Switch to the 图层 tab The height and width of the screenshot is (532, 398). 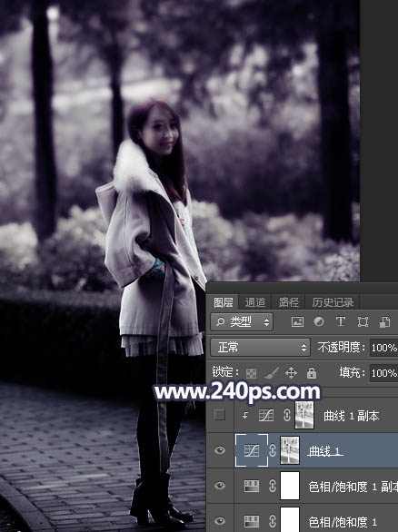(x=224, y=302)
